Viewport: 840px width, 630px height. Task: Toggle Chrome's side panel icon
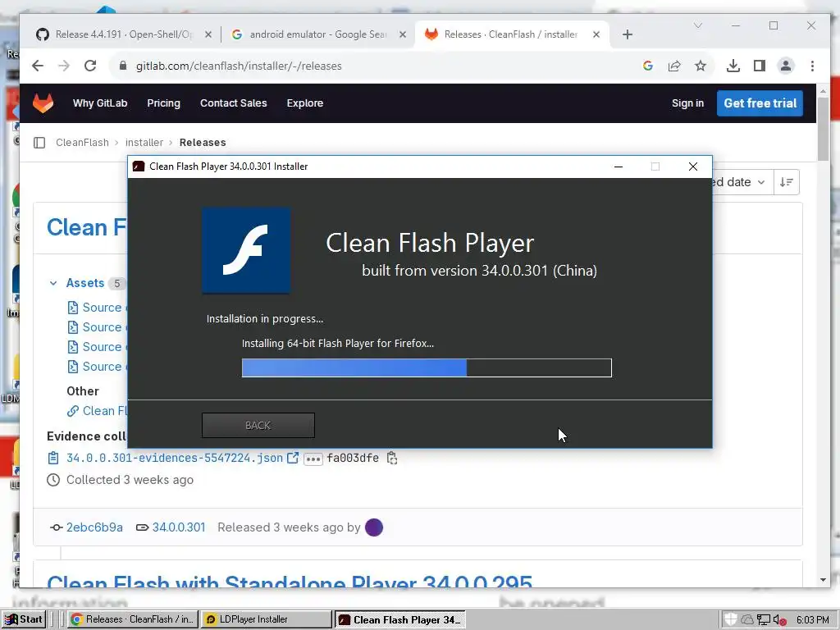click(759, 66)
